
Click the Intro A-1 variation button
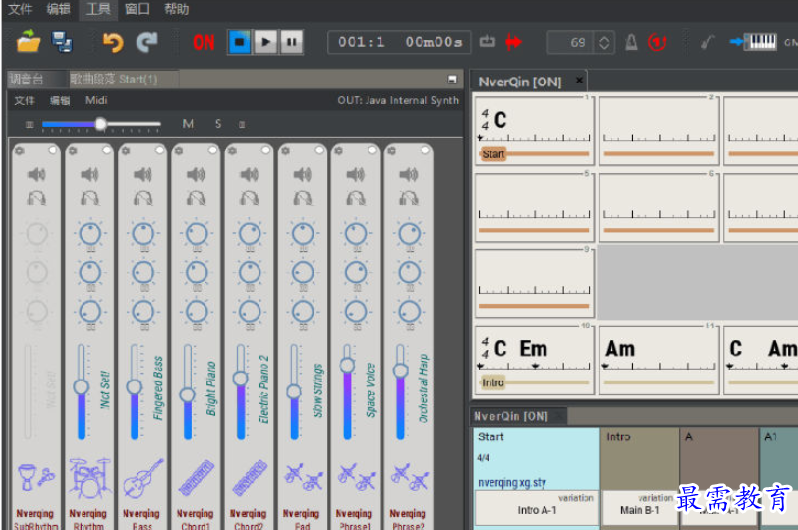click(x=536, y=508)
